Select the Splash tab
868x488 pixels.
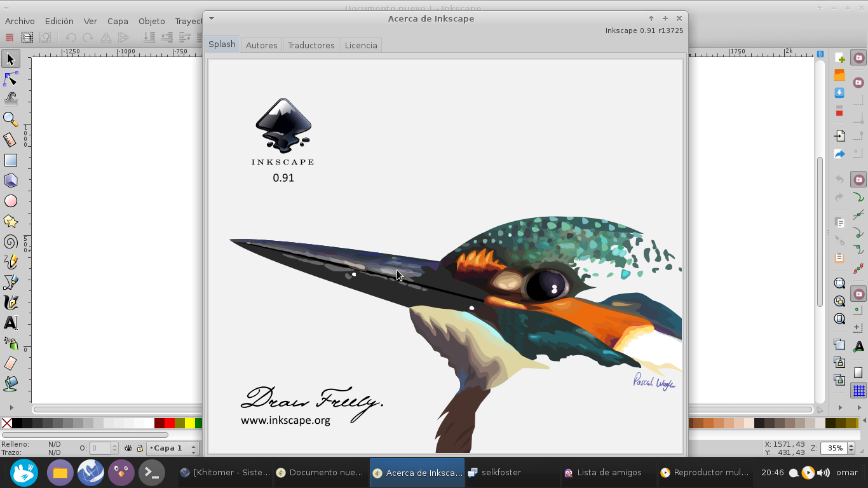pos(222,44)
